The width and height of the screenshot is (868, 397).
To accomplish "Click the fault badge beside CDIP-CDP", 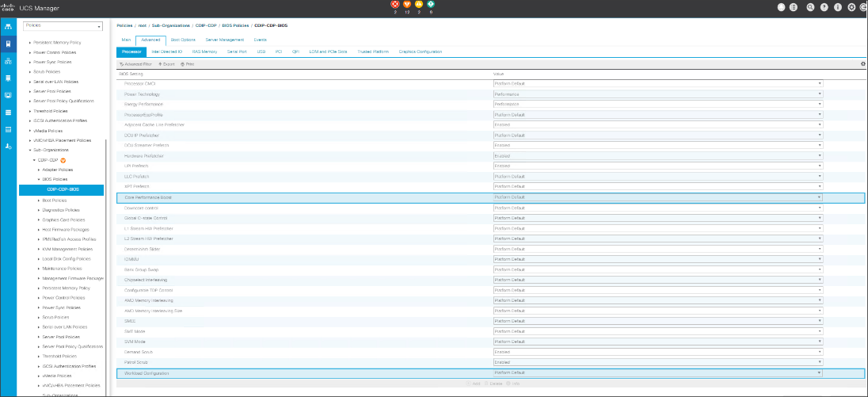I will pos(63,160).
